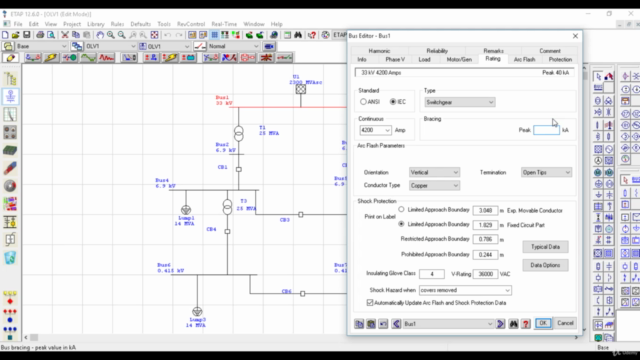Click the Zoom to Fit icon
640x360 pixels.
click(154, 35)
